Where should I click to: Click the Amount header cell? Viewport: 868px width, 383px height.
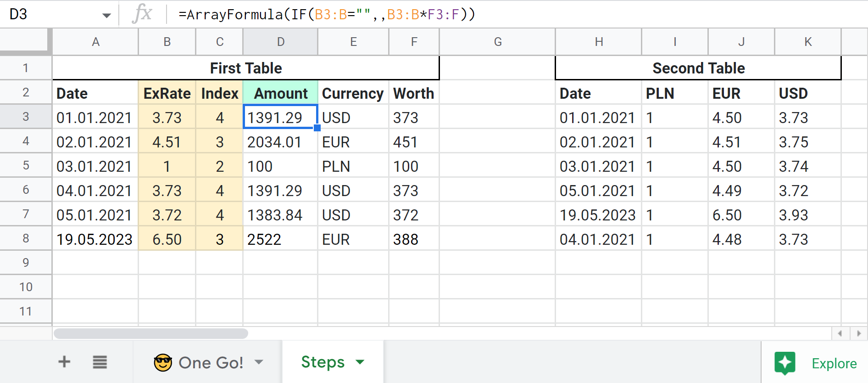point(281,93)
